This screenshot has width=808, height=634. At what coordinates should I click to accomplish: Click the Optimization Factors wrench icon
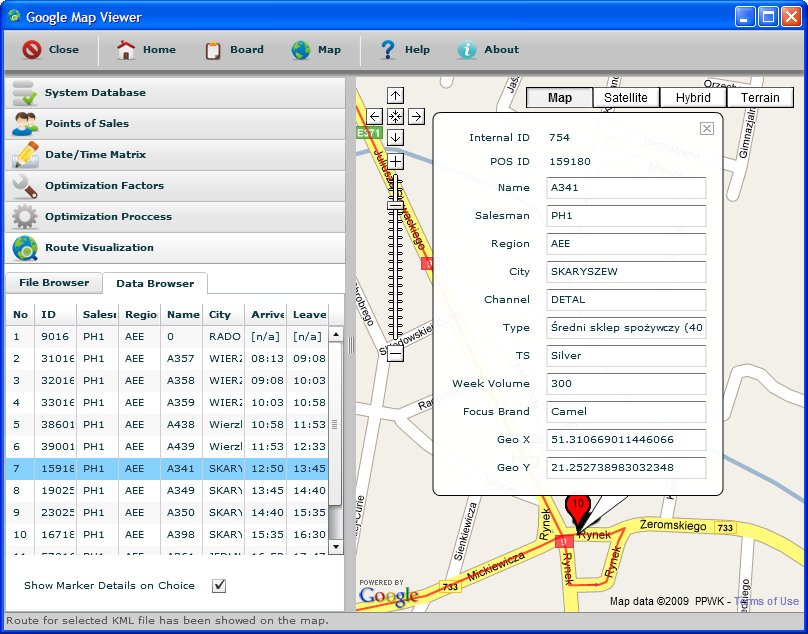(x=25, y=186)
